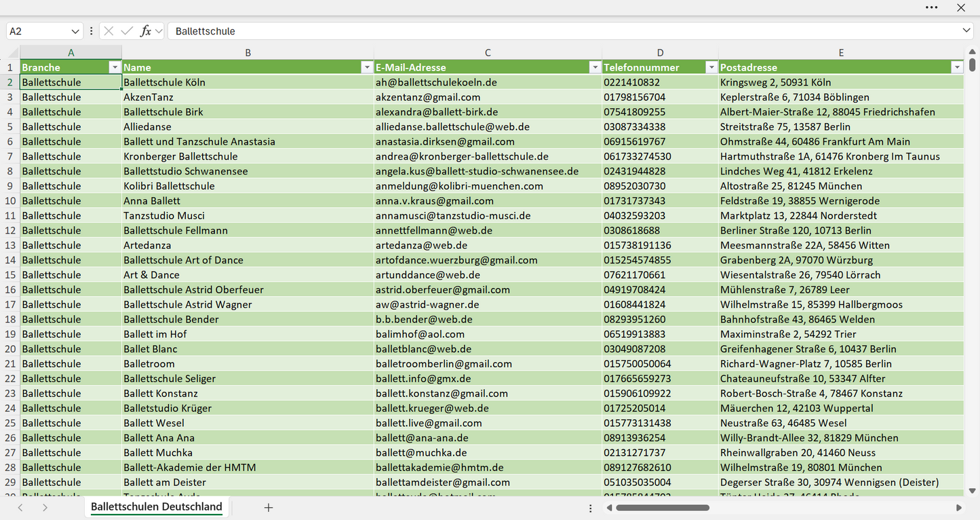Select column D header
The image size is (980, 520).
pos(660,53)
